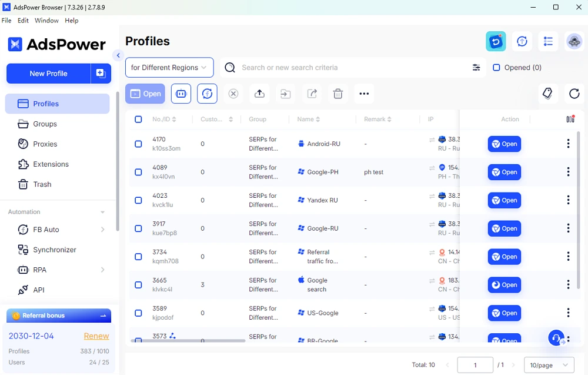This screenshot has height=375, width=588.
Task: Click the teal sync icon in header
Action: pos(496,41)
